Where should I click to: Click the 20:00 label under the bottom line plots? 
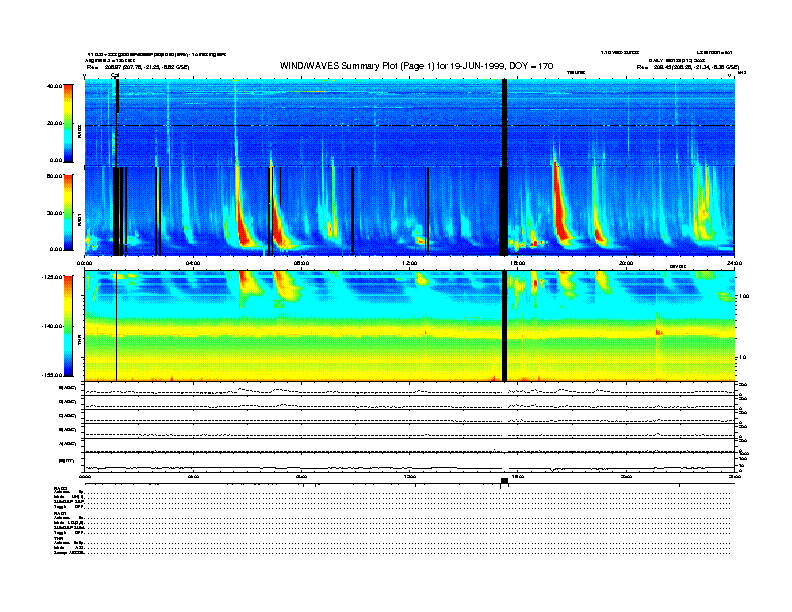(626, 476)
